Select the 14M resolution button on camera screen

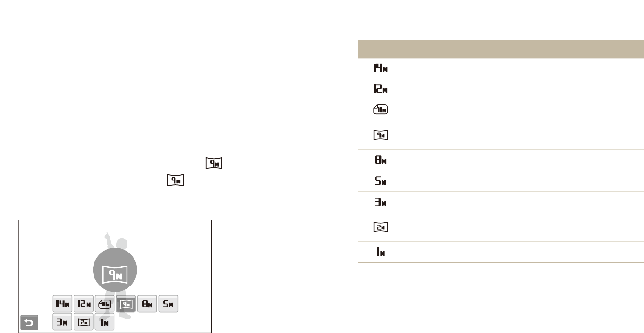(62, 304)
